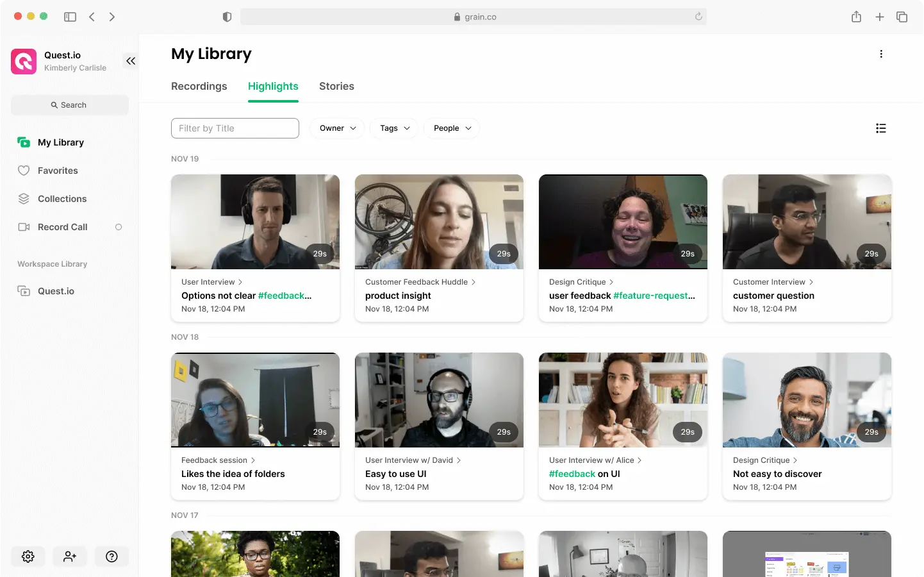This screenshot has width=924, height=577.
Task: Open 'user feedback' Design Critique thumbnail
Action: tap(623, 222)
